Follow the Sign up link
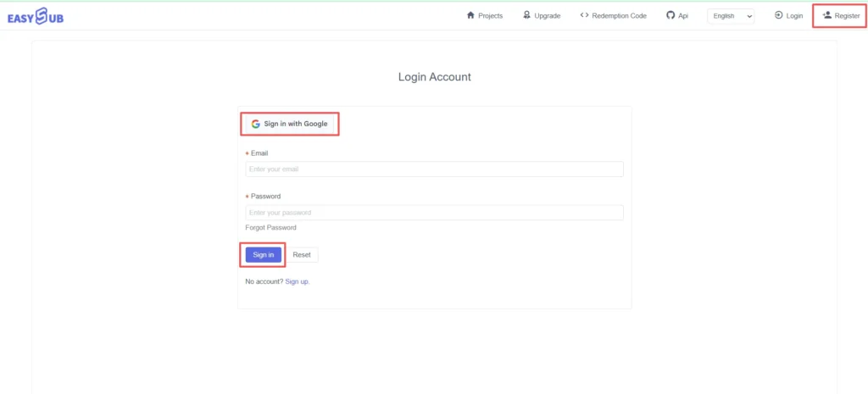 298,281
